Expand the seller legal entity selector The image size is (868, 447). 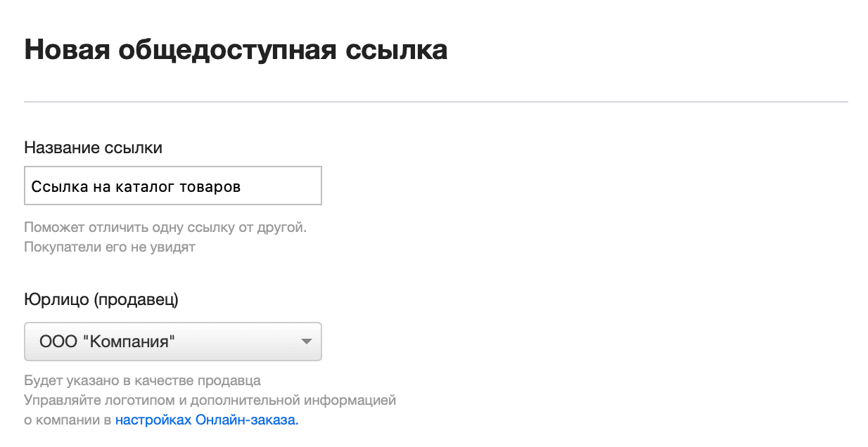pos(172,342)
